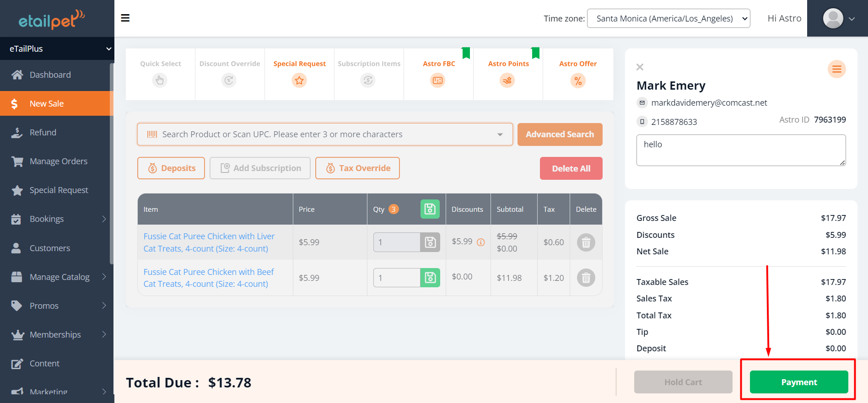Save quantity for Chicken with Beef row
This screenshot has width=868, height=403.
tap(430, 278)
